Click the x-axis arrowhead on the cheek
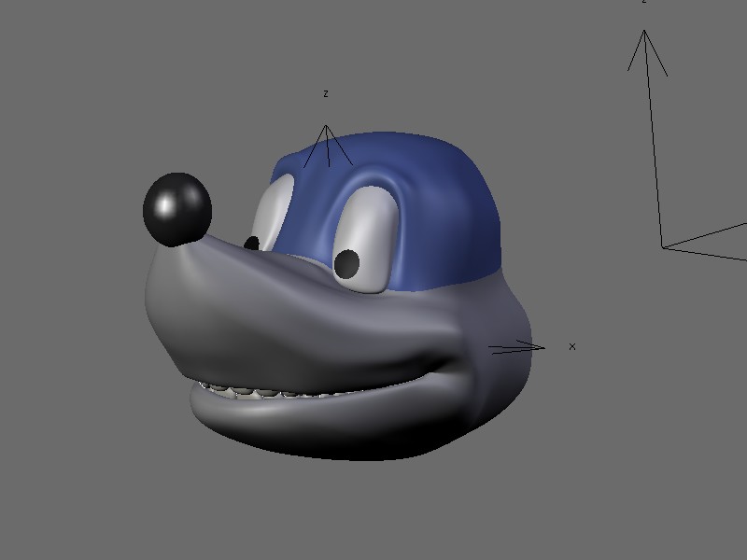Image resolution: width=747 pixels, height=560 pixels. point(517,347)
